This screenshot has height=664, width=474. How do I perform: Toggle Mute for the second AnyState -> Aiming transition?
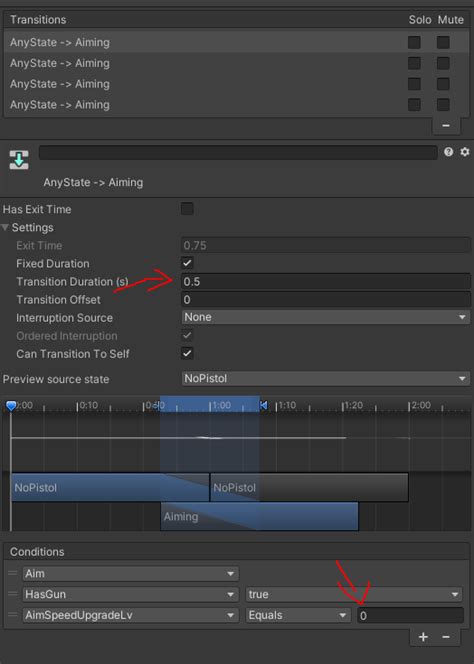click(443, 63)
